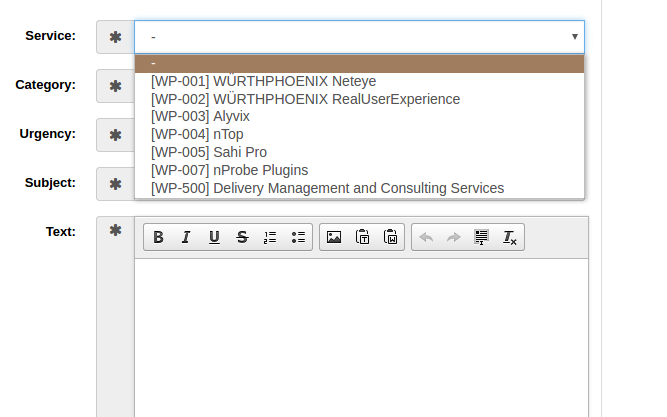The image size is (667, 417).
Task: Select the [WP-003] Alyvix option
Action: (x=359, y=117)
